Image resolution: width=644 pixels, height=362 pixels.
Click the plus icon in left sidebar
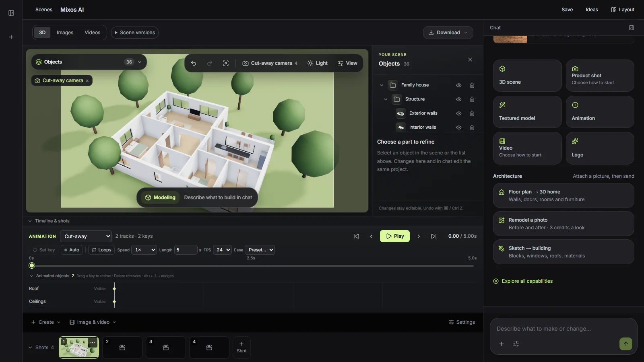[11, 37]
